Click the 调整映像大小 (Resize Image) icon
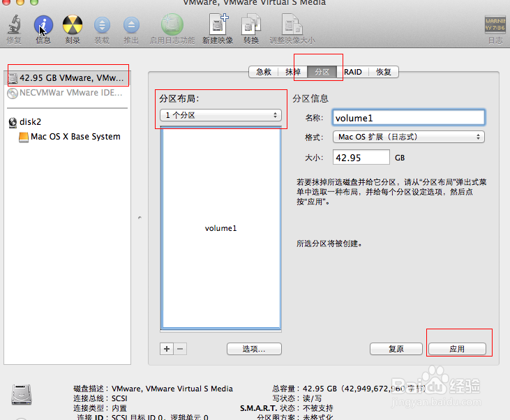 click(292, 24)
